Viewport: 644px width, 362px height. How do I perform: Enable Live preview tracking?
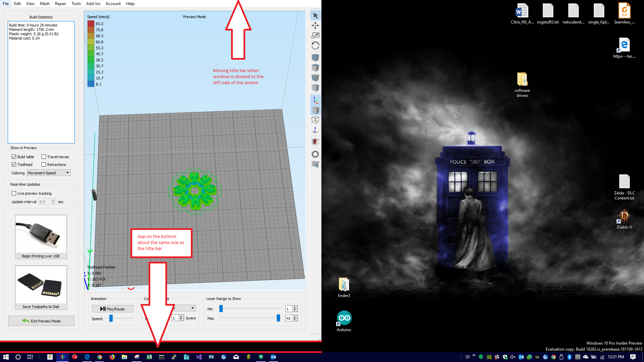pyautogui.click(x=14, y=193)
